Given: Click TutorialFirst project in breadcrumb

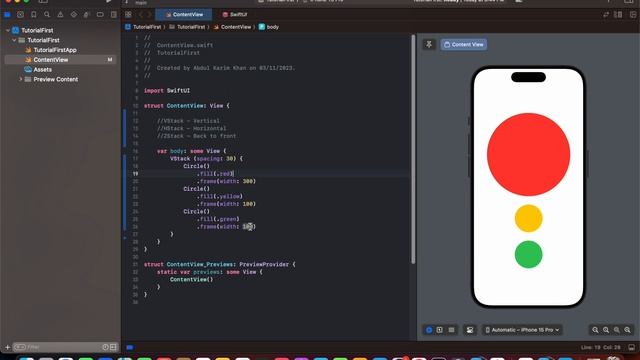Looking at the screenshot, I should (x=143, y=27).
